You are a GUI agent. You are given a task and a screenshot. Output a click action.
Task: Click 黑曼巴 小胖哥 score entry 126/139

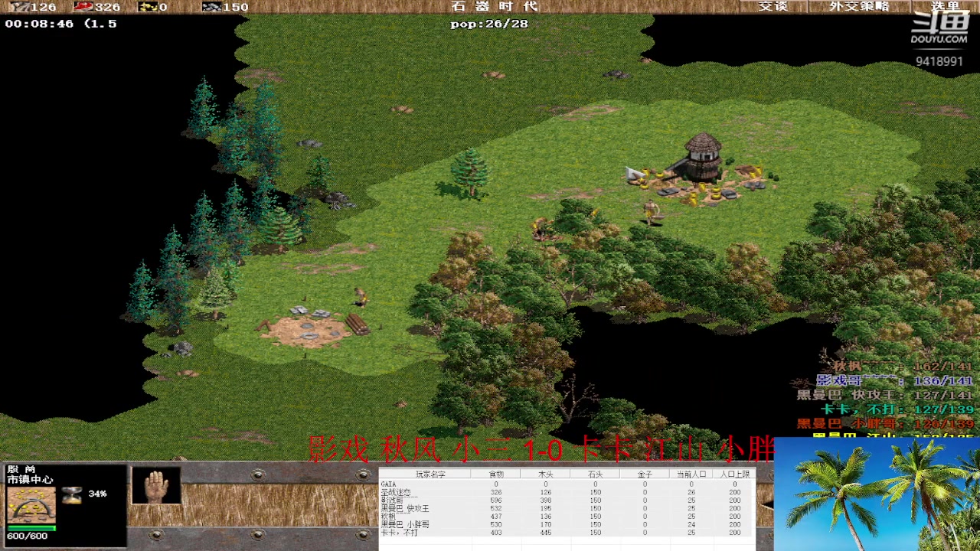(x=885, y=423)
